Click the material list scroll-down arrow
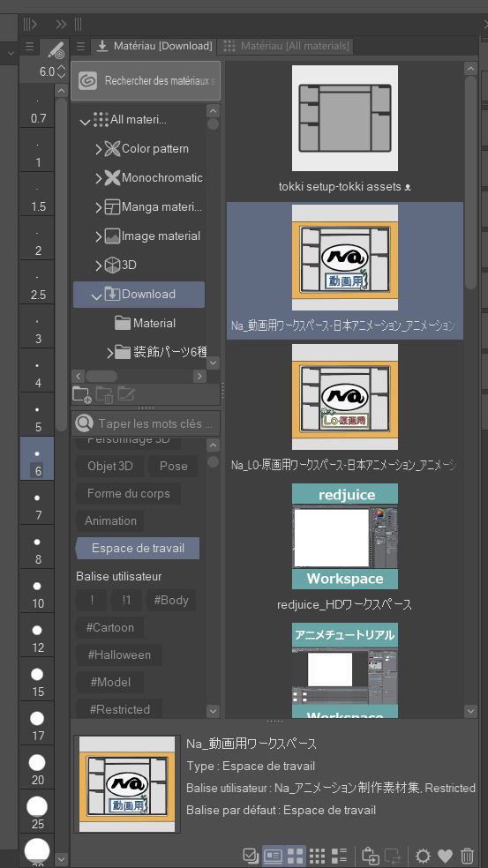 (471, 711)
